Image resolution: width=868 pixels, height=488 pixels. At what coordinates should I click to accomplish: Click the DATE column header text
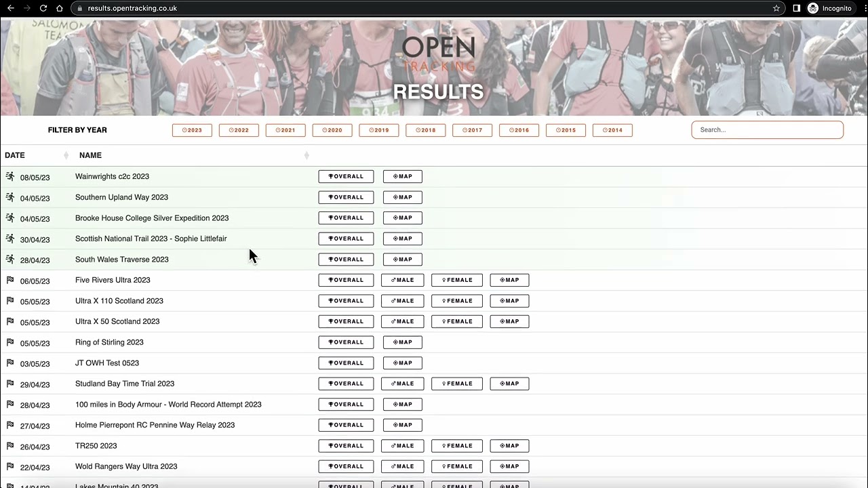[15, 155]
